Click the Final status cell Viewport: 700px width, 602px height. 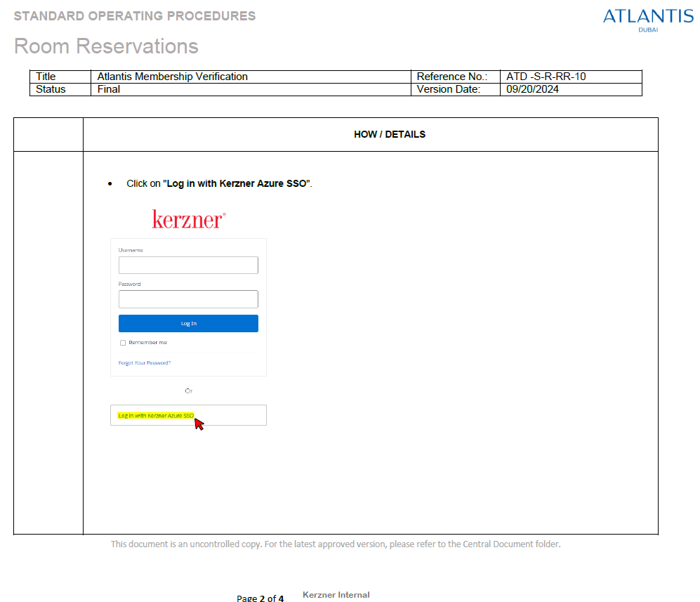click(x=251, y=89)
